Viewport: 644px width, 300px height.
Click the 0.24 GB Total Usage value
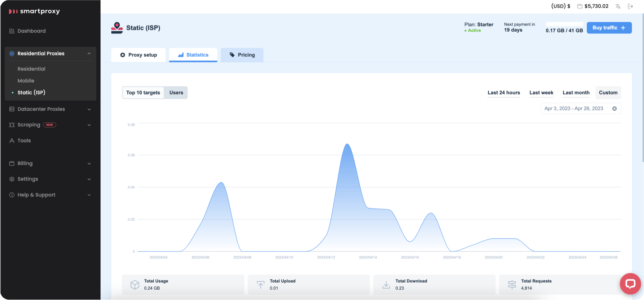(152, 288)
